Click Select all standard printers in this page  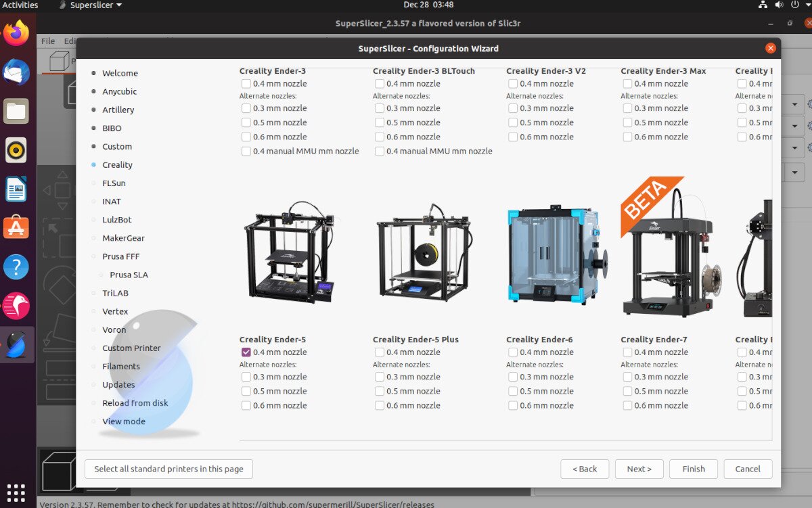point(168,469)
